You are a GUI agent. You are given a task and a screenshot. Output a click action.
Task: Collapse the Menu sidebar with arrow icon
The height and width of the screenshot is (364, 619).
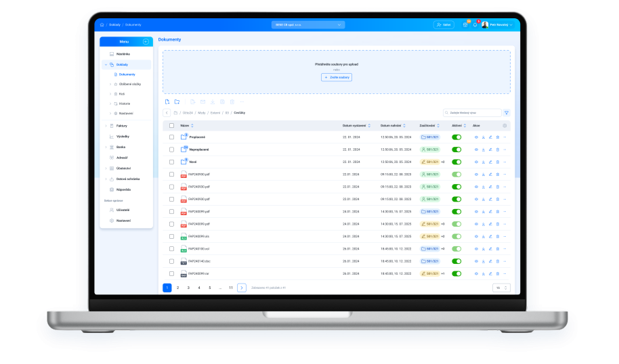pos(146,42)
